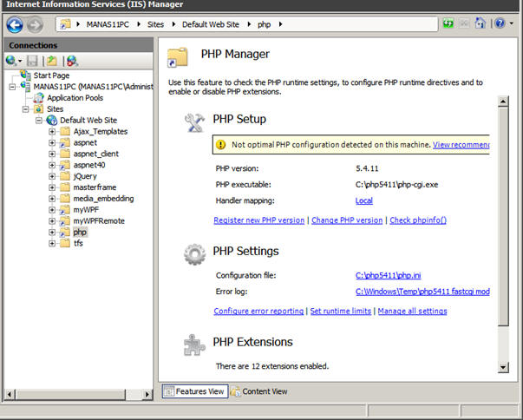Click the PHP Setup tools icon
The image size is (523, 420).
point(195,122)
